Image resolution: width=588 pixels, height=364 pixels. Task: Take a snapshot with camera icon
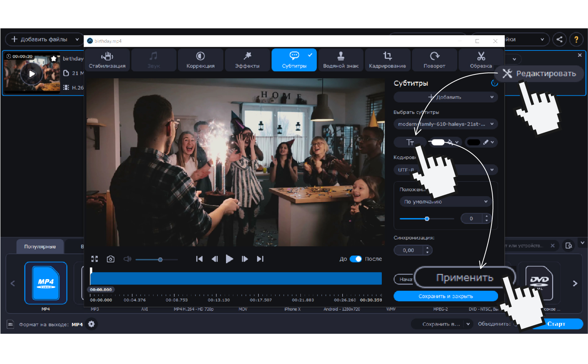coord(110,259)
